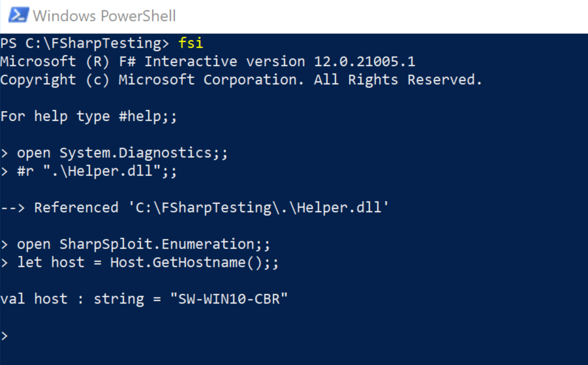The width and height of the screenshot is (588, 365).
Task: Click the open SharpSploit.Enumeration;; command
Action: 144,244
